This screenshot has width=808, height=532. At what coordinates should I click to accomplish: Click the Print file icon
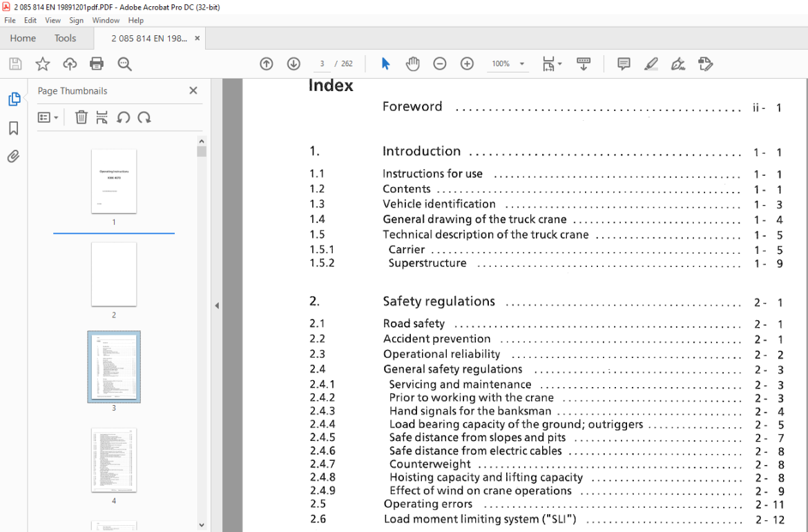[97, 64]
